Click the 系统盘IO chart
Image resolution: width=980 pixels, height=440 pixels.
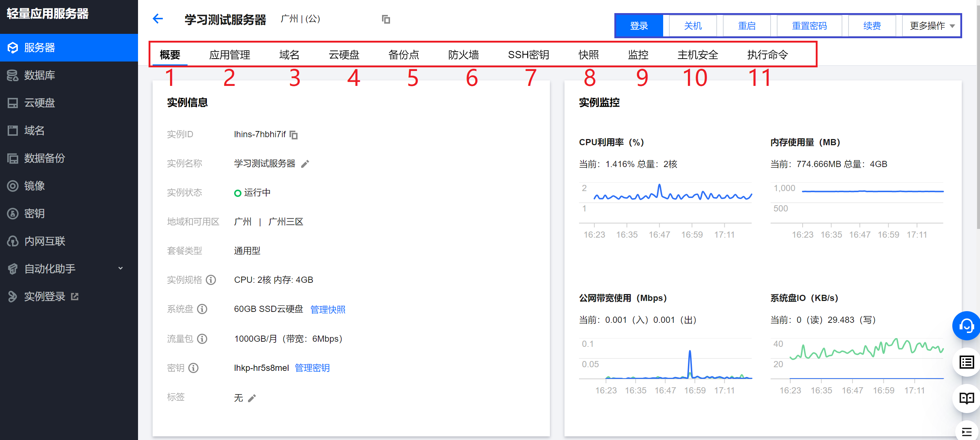pyautogui.click(x=857, y=366)
